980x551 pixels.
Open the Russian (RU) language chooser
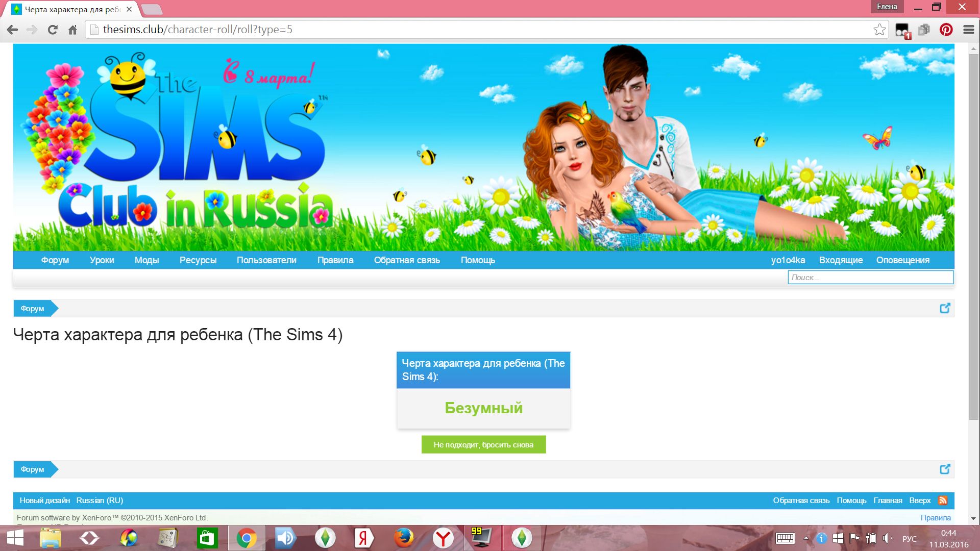click(100, 500)
